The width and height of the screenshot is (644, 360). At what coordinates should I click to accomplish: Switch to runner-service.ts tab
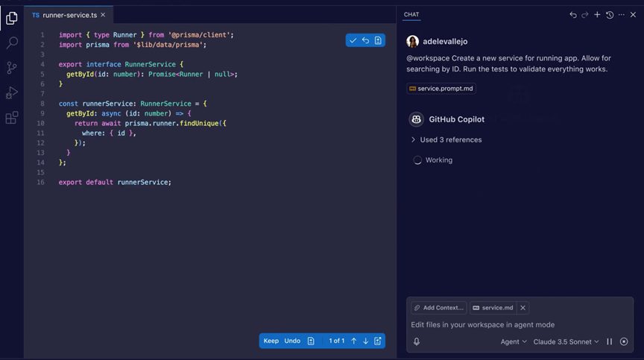pos(69,15)
